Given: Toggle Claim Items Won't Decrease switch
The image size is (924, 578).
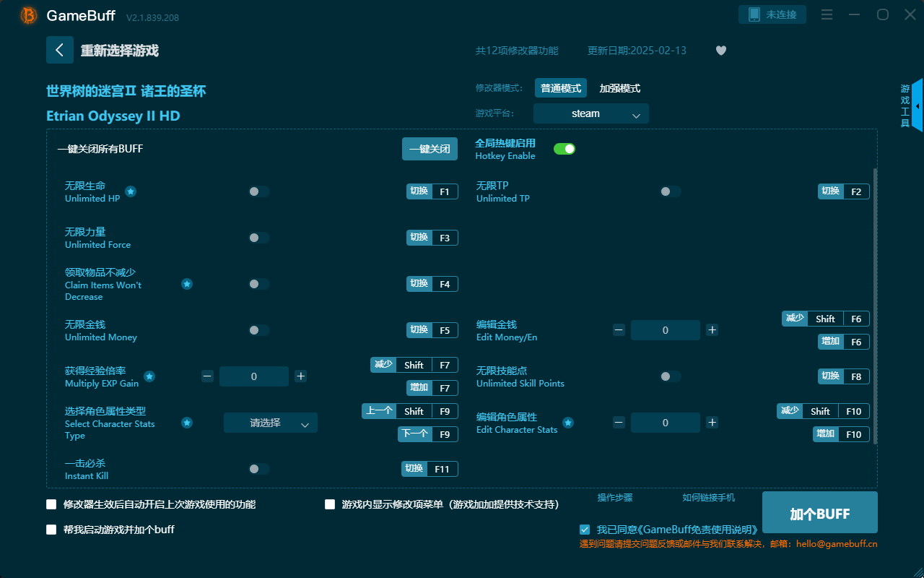Looking at the screenshot, I should click(259, 284).
